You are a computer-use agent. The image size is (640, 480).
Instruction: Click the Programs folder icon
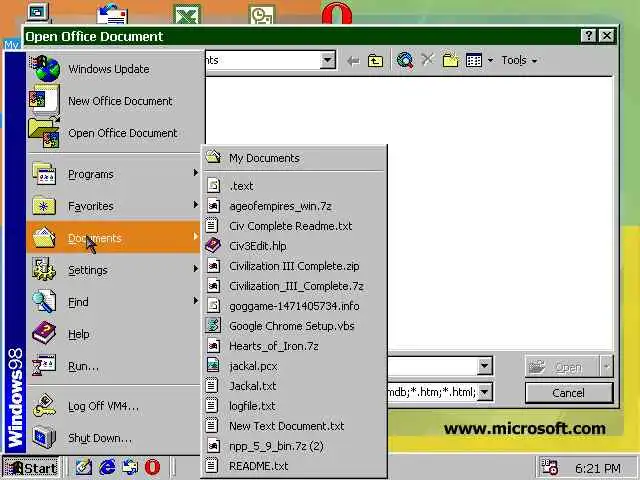pos(44,174)
